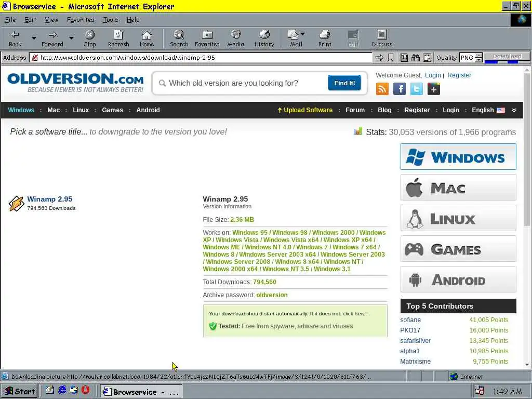Open the Back history dropdown arrow
532x399 pixels.
pos(34,38)
